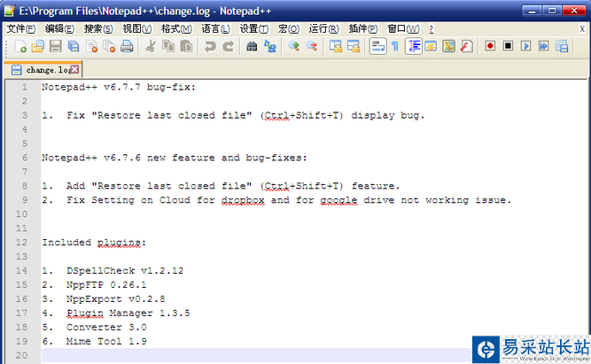The height and width of the screenshot is (364, 591).
Task: Click Run macro multiple times icon
Action: pos(543,46)
